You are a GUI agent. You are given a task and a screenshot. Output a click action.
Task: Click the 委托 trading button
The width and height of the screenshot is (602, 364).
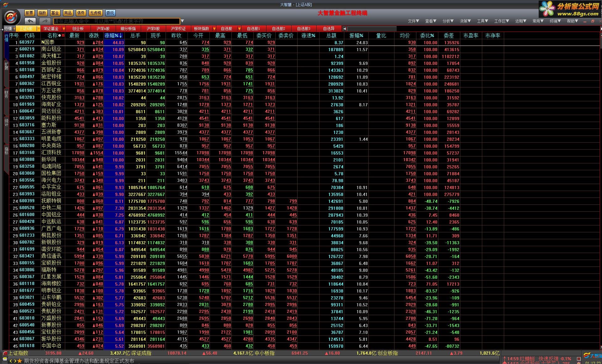(110, 13)
